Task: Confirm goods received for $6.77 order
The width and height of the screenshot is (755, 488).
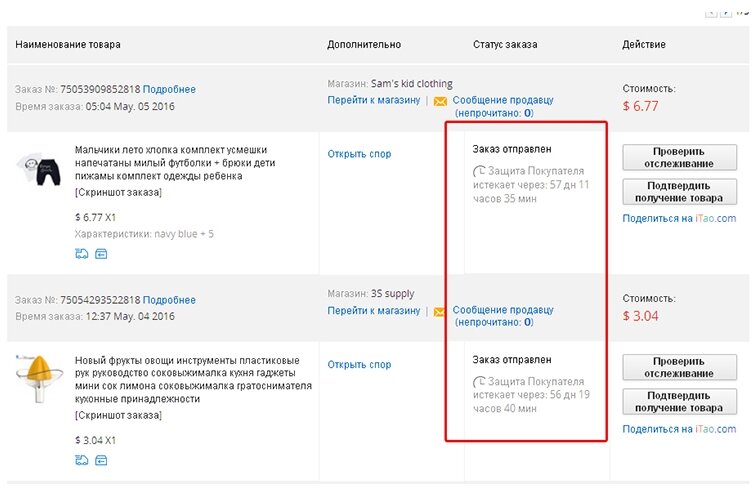Action: point(679,192)
